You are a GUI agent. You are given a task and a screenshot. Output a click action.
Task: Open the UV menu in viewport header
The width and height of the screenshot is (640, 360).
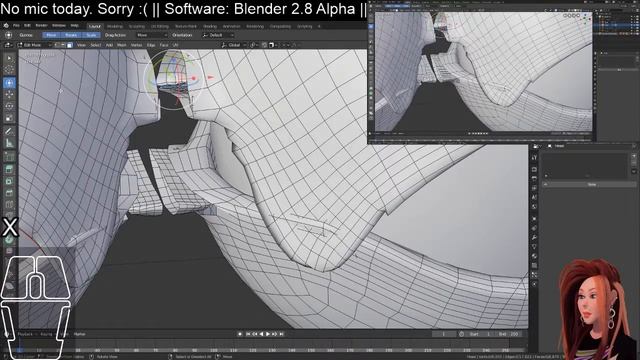click(176, 45)
